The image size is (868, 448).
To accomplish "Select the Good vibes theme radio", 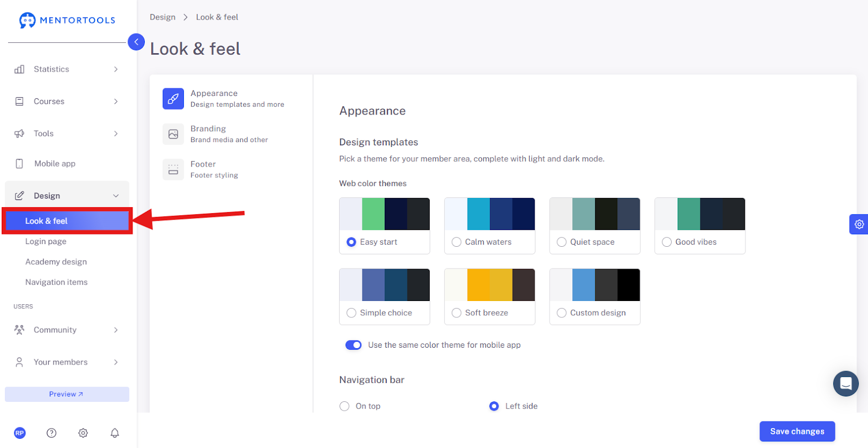I will point(667,242).
